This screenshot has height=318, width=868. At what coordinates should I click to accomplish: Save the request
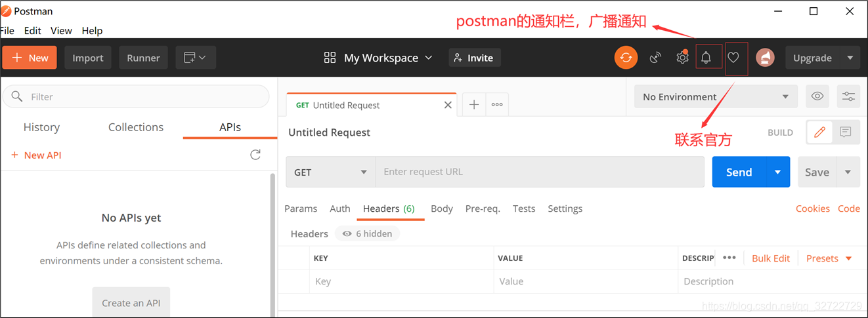pyautogui.click(x=817, y=172)
